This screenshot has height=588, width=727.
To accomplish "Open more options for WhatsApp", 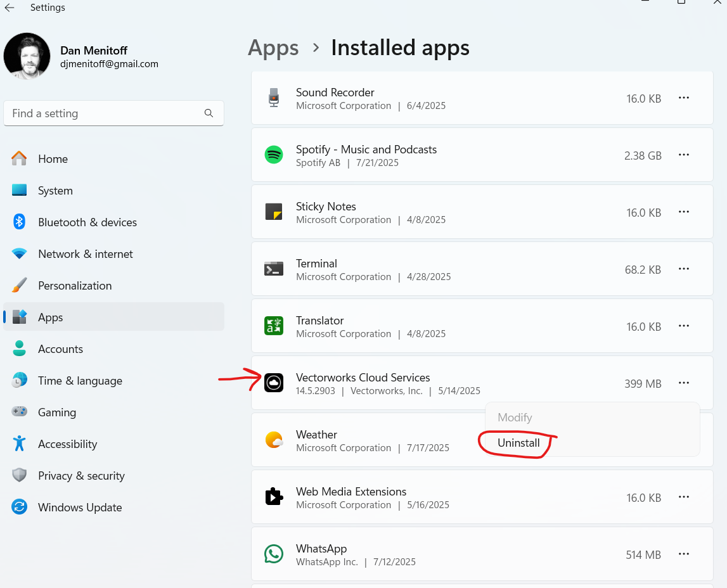I will click(x=684, y=554).
